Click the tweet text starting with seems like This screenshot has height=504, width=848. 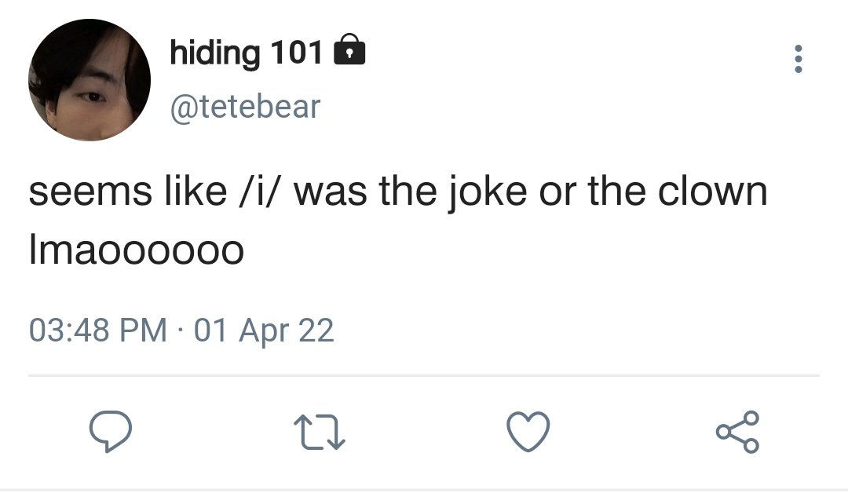pyautogui.click(x=398, y=192)
